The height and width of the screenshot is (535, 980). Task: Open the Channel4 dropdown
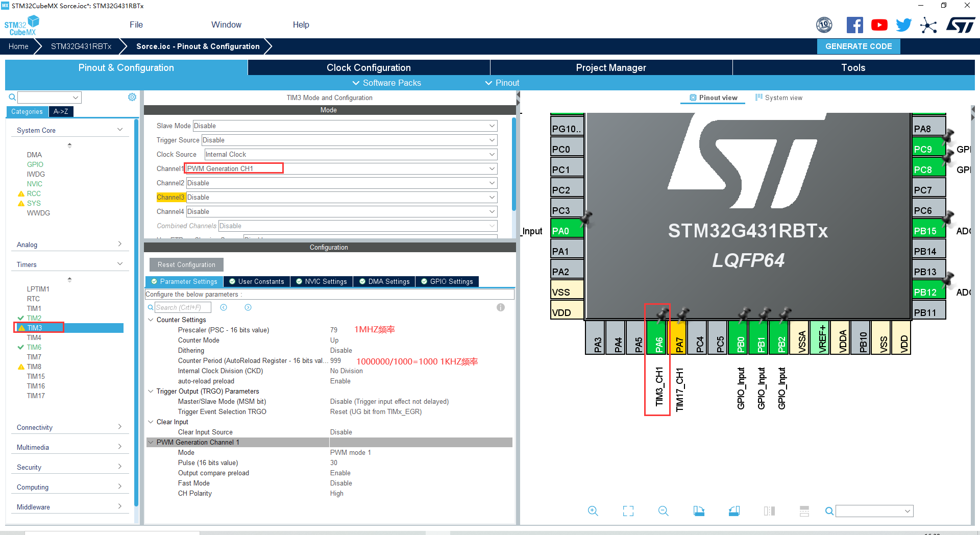(341, 212)
